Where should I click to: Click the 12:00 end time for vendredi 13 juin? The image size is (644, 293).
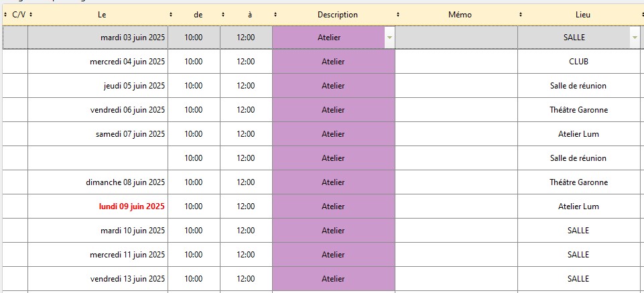click(x=246, y=279)
